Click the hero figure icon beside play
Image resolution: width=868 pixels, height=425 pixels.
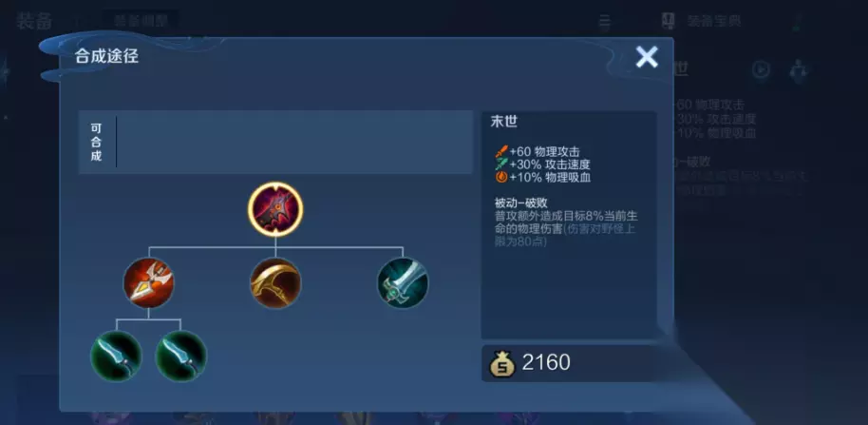(x=799, y=71)
